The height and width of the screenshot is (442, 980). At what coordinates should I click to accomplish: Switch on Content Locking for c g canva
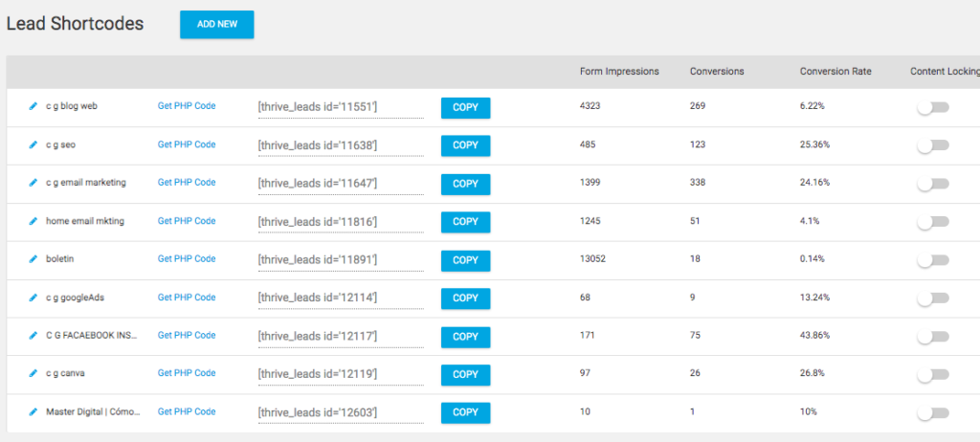coord(932,375)
